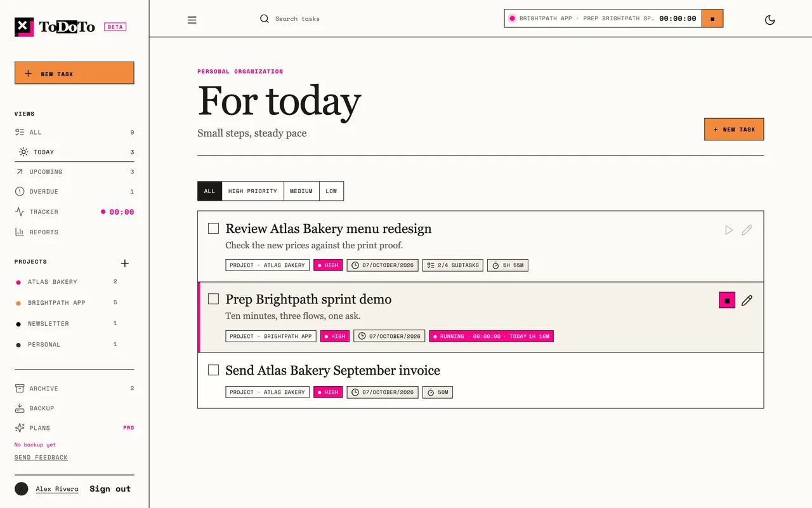812x508 pixels.
Task: Open Atlas Bakery project in sidebar
Action: coord(67,281)
